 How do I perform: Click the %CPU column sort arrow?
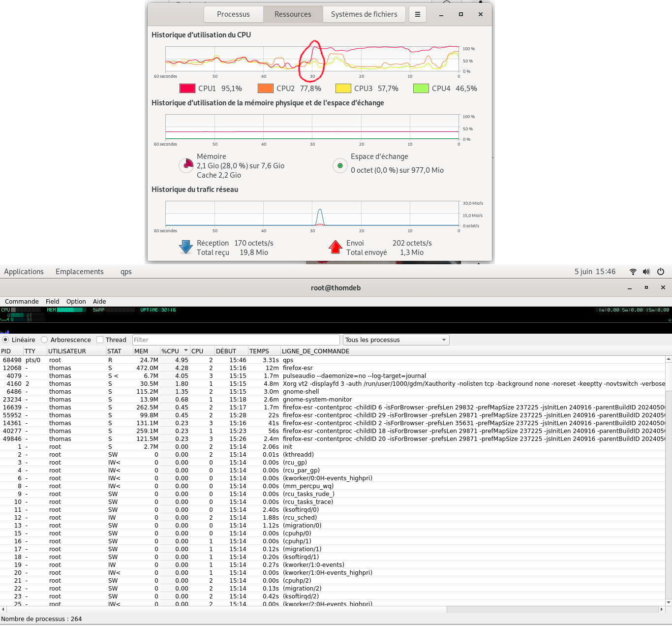tap(186, 351)
